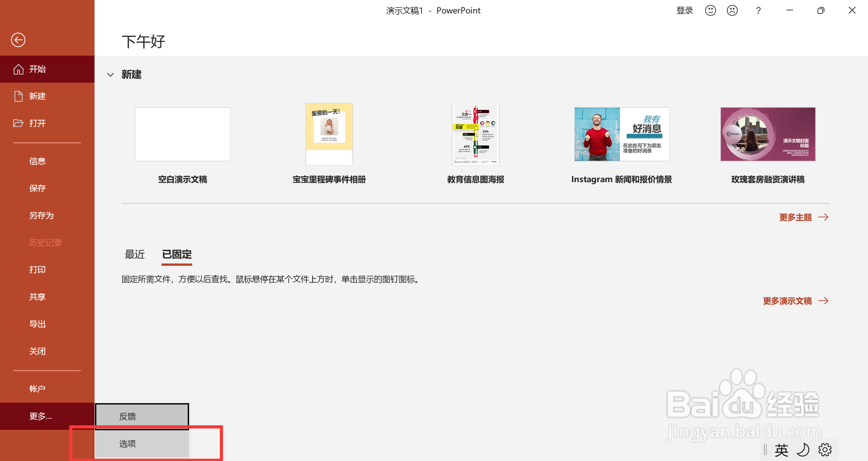Choose the 宝宝里程碑事件相册 template thumbnail
The image size is (868, 461).
coord(329,134)
